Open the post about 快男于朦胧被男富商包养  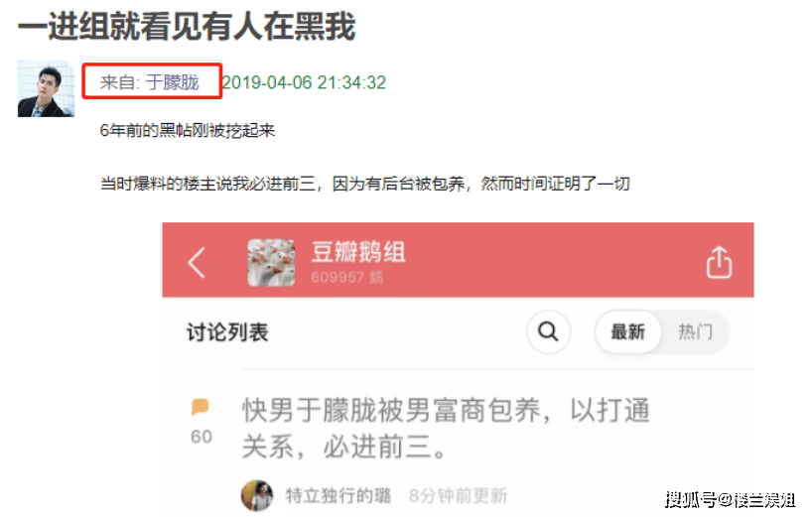pyautogui.click(x=446, y=428)
